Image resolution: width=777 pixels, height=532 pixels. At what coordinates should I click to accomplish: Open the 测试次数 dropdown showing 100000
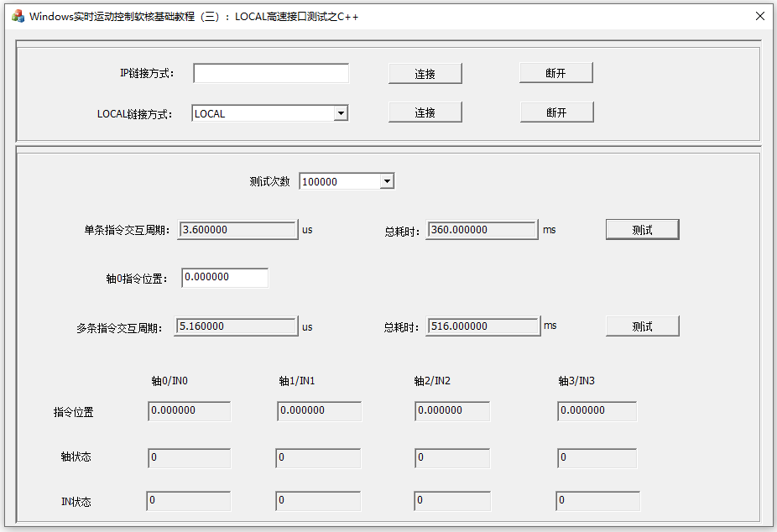coord(347,180)
